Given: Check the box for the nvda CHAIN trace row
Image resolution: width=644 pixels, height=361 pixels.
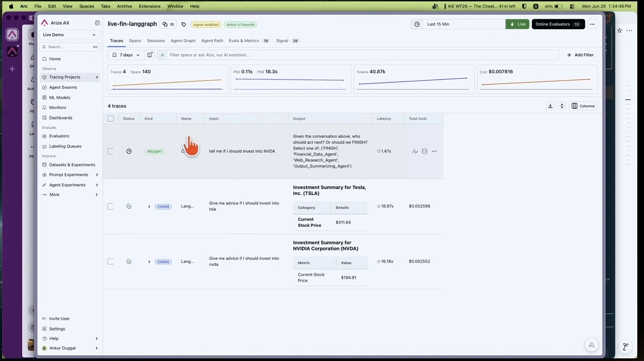Looking at the screenshot, I should [x=110, y=261].
